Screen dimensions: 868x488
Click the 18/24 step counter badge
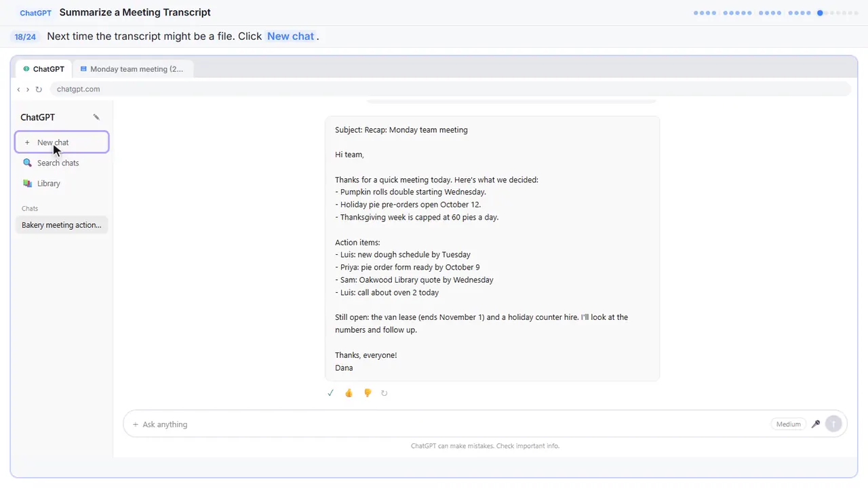[25, 37]
